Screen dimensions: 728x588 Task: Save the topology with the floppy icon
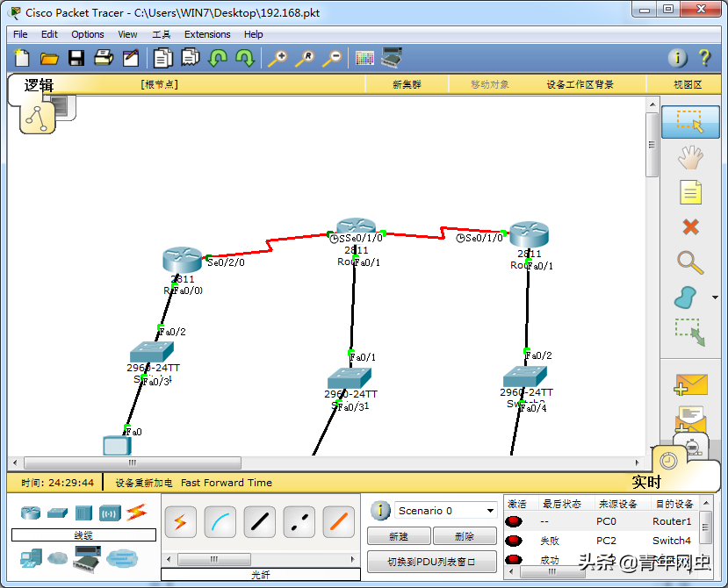tap(76, 58)
